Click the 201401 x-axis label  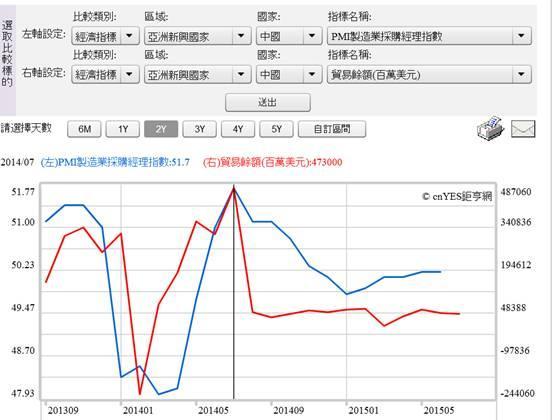pyautogui.click(x=138, y=410)
